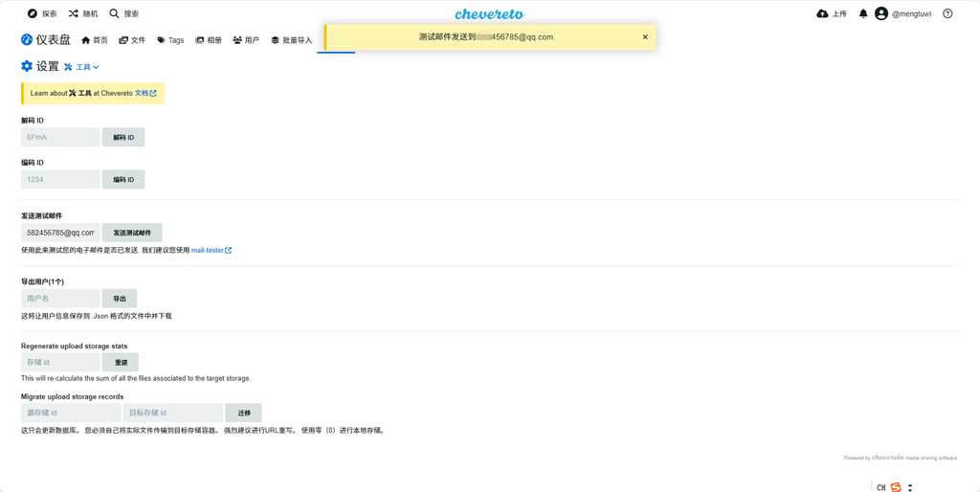Go to the 文件 files tab

coord(132,40)
